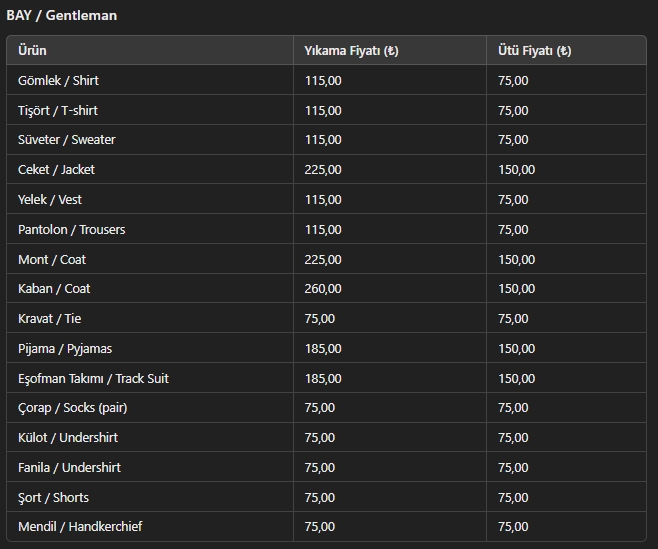
Task: Click the Pantolon / Trousers item
Action: pyautogui.click(x=71, y=230)
